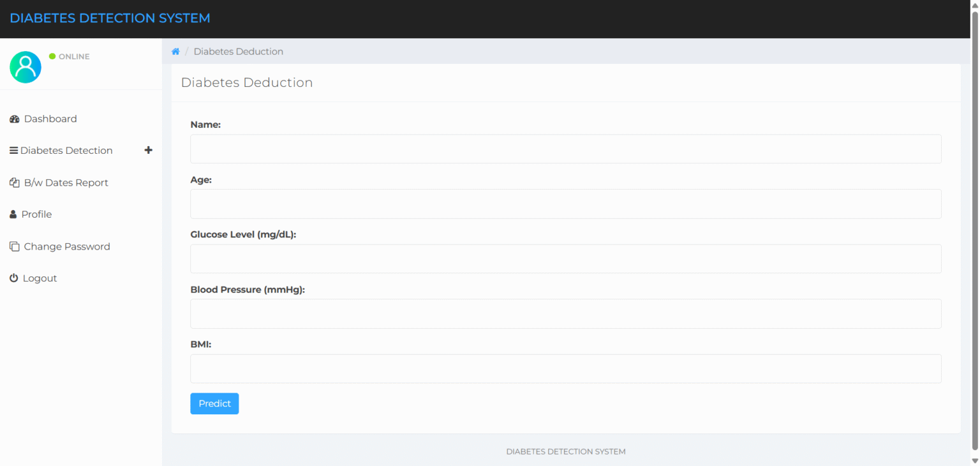Click the Blood Pressure input box
The image size is (980, 466).
(x=565, y=313)
